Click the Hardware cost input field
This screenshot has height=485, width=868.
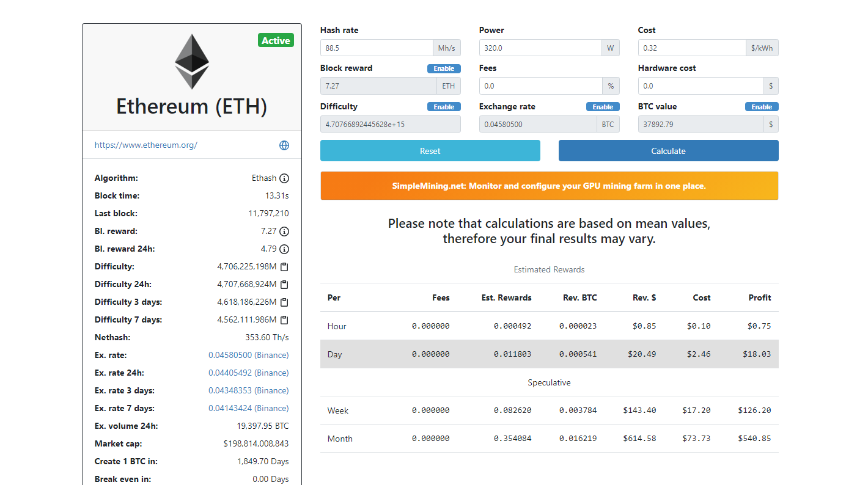(x=701, y=86)
